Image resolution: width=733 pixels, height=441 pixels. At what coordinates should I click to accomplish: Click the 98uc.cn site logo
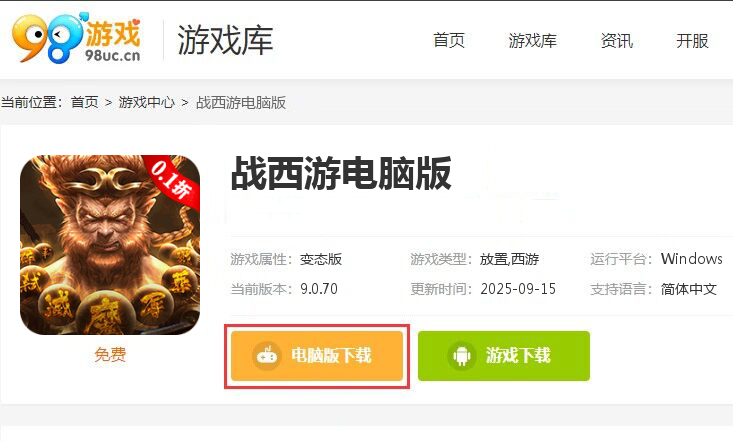point(76,38)
